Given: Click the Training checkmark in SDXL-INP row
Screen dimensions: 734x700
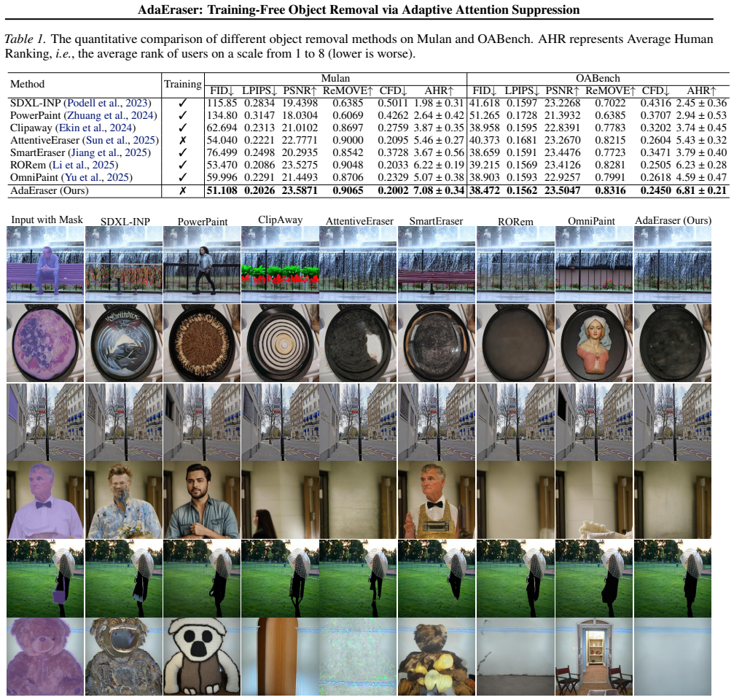Looking at the screenshot, I should coord(182,103).
